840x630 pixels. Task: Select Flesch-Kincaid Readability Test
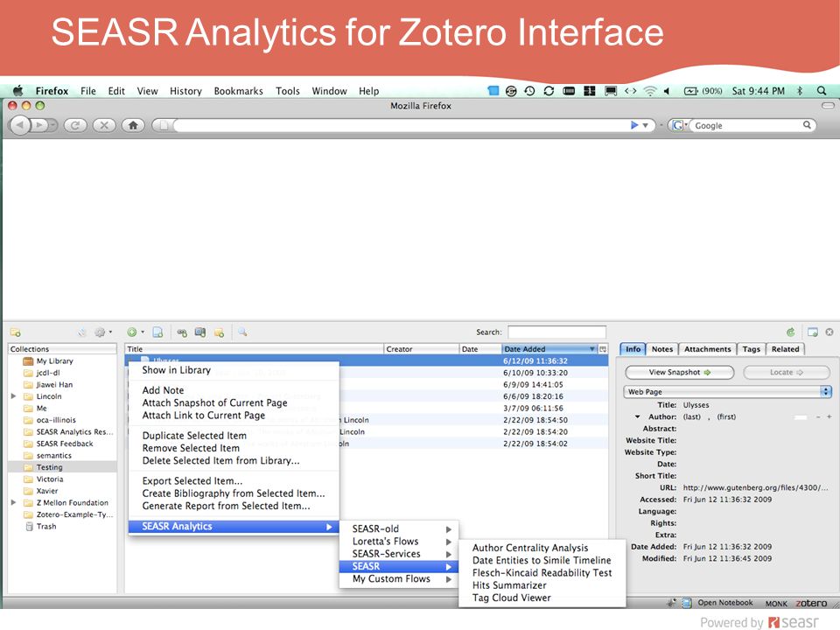click(542, 573)
